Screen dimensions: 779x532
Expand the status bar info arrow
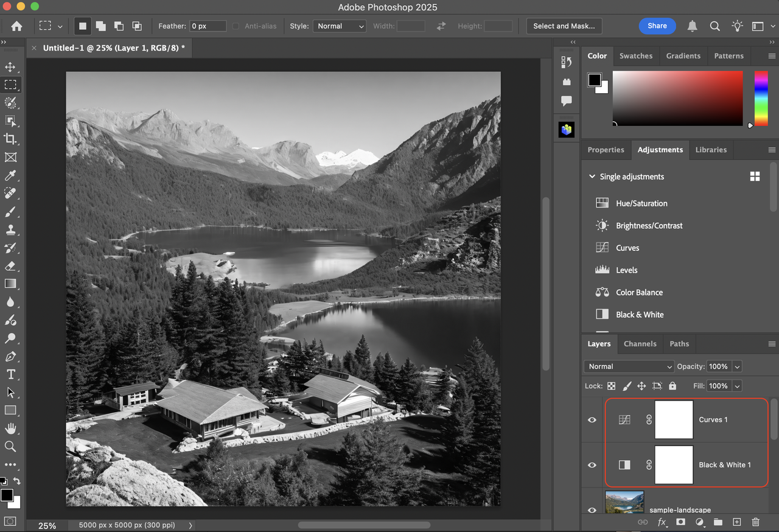point(190,525)
